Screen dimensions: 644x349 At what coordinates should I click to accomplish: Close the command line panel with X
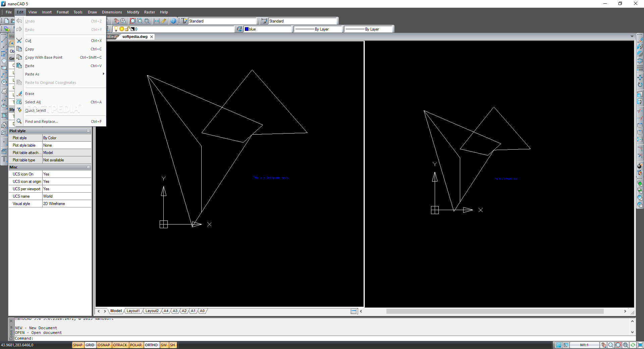(x=11, y=321)
